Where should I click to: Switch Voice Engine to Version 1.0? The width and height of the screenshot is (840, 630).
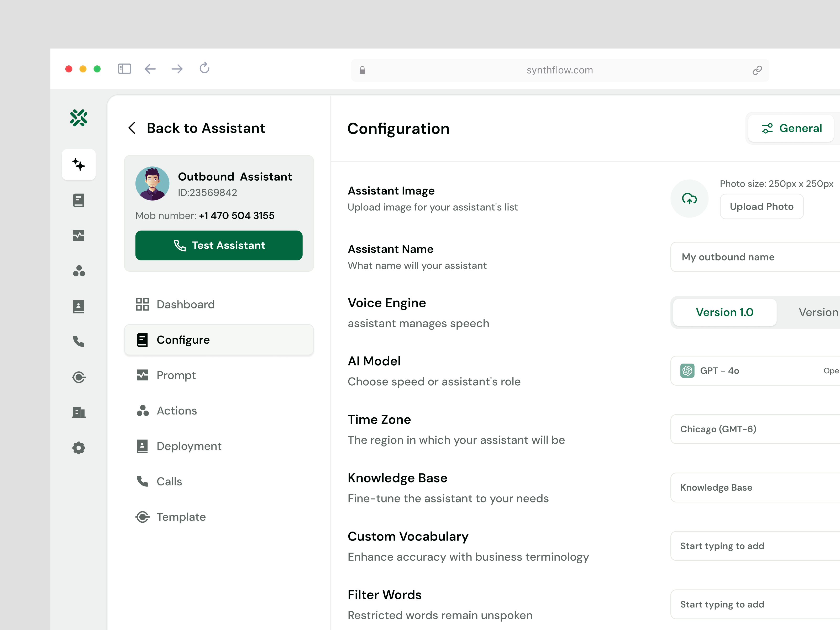(x=724, y=312)
